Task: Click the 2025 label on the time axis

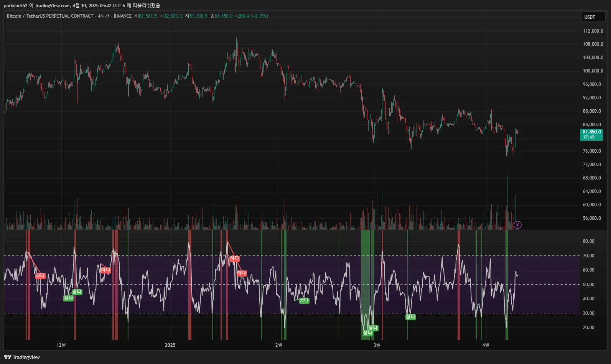Action: (x=170, y=345)
